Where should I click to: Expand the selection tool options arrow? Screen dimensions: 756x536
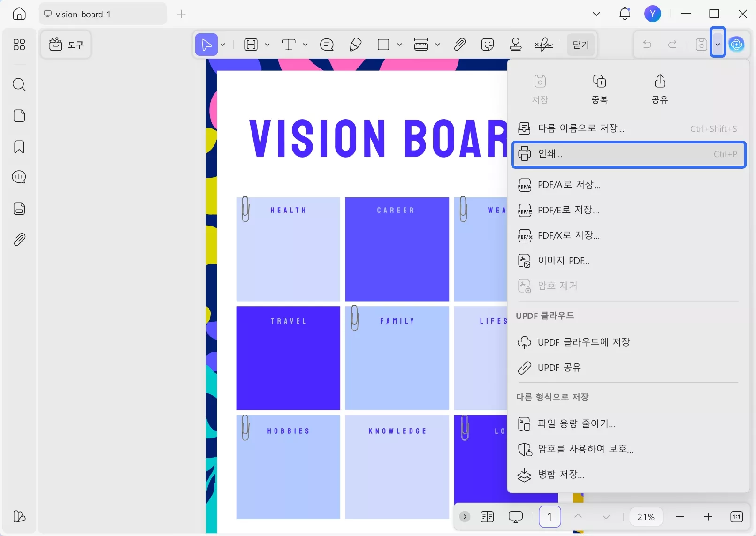(x=223, y=45)
